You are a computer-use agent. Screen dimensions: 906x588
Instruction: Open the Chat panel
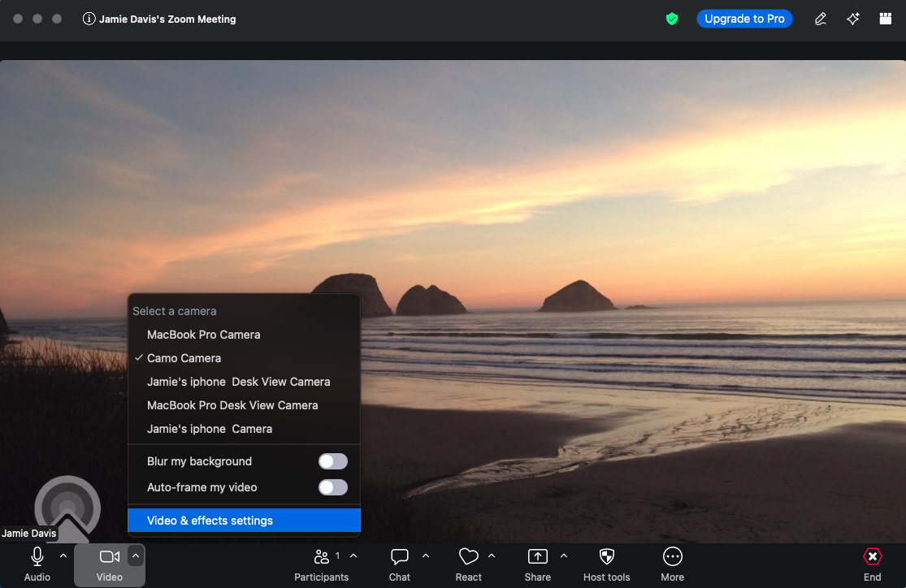[x=399, y=557]
